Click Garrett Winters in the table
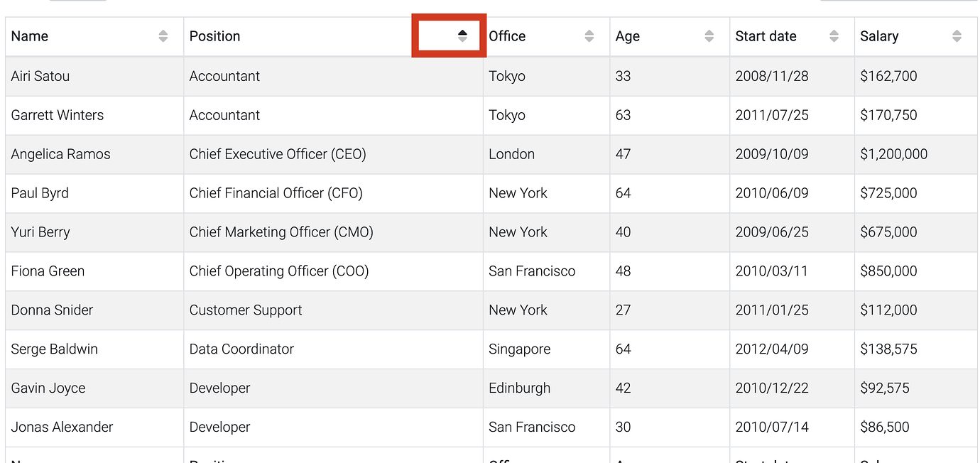The width and height of the screenshot is (980, 463). [58, 115]
